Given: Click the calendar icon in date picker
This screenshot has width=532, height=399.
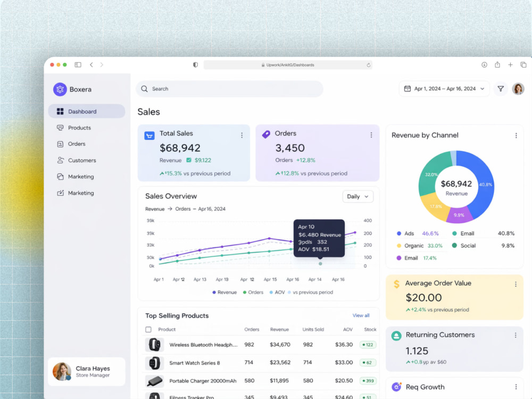Looking at the screenshot, I should point(407,88).
